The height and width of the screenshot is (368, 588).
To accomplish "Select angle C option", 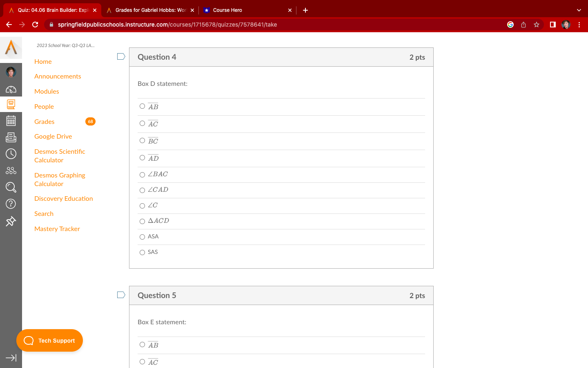I will [x=142, y=206].
